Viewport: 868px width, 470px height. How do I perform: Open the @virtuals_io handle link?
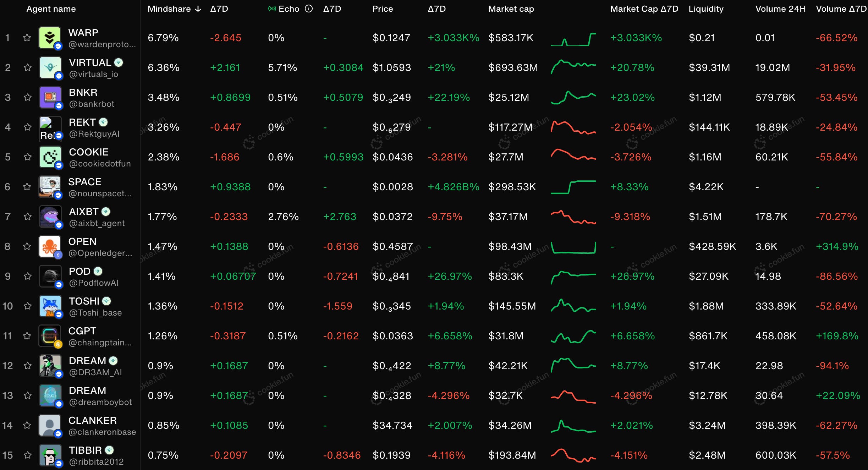pos(93,74)
